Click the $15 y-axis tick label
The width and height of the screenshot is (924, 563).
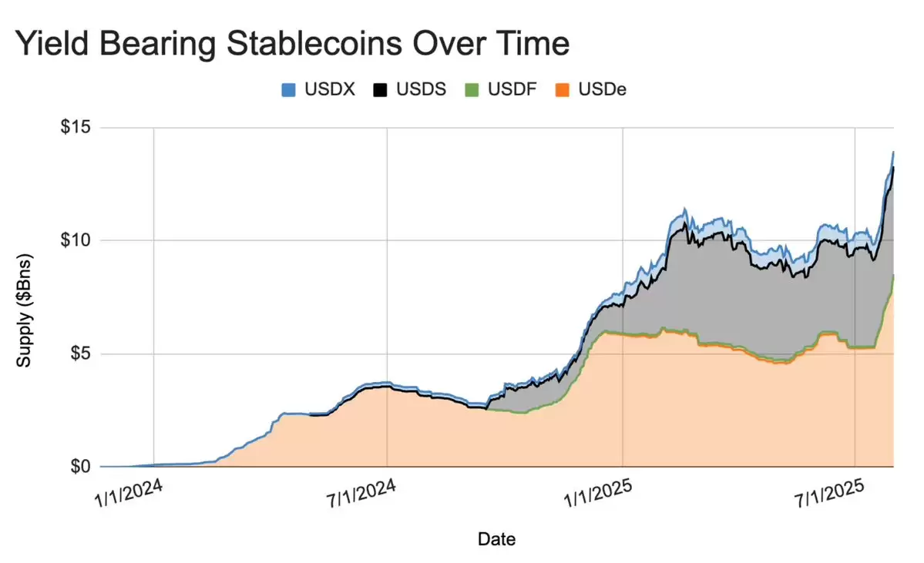[x=76, y=126]
